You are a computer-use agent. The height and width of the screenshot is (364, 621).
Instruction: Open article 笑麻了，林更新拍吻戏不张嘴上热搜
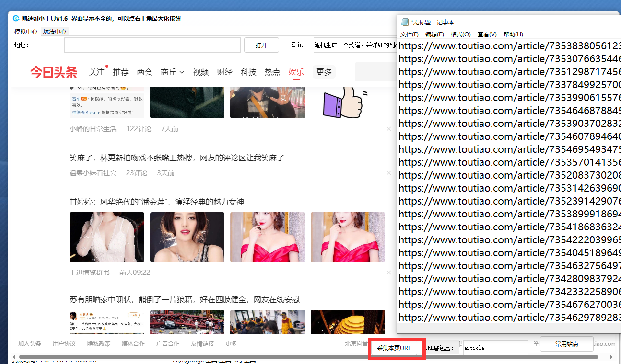(x=177, y=158)
